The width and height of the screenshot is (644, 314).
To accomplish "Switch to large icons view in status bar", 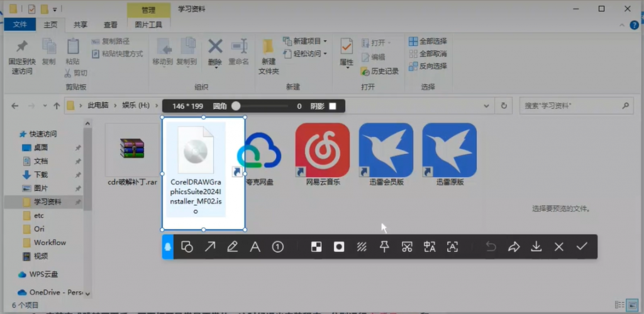I will point(634,305).
